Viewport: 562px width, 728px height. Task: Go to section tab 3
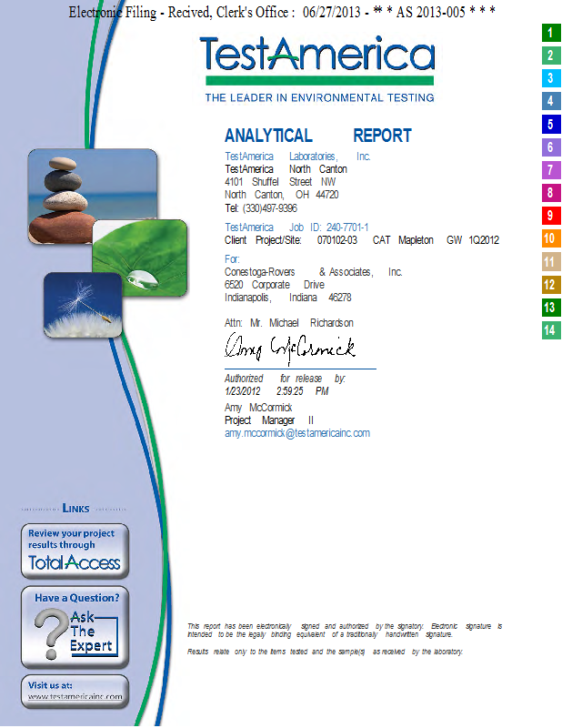pyautogui.click(x=549, y=78)
